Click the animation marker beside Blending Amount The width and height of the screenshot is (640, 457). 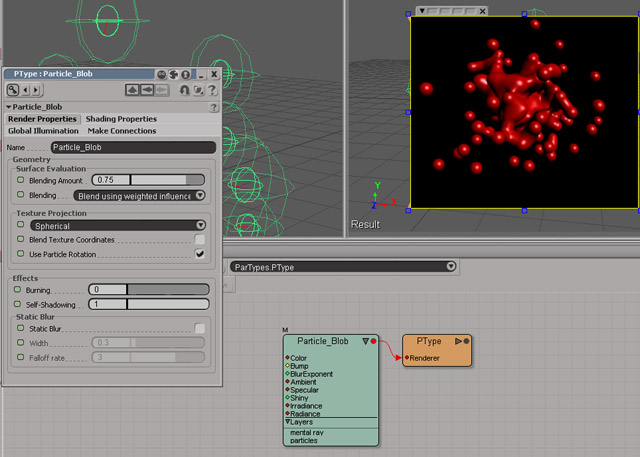(x=19, y=180)
